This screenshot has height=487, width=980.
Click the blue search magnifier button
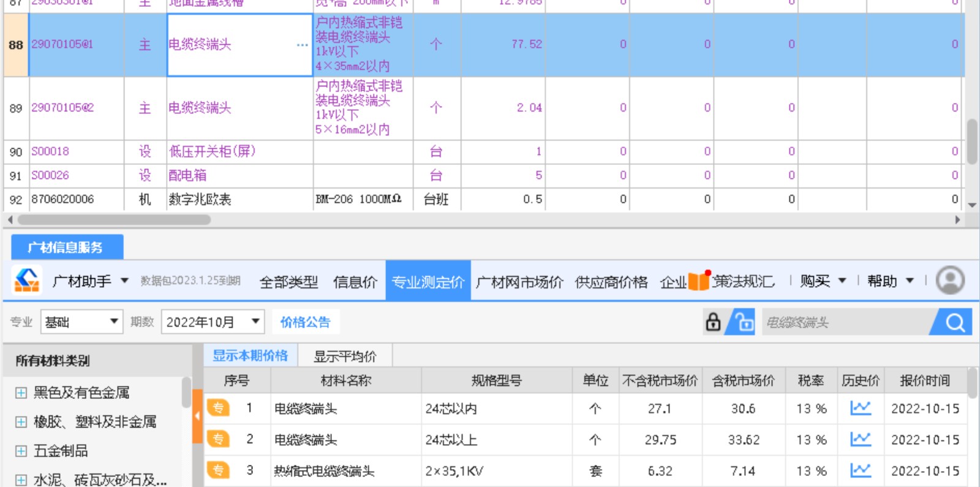pyautogui.click(x=954, y=322)
